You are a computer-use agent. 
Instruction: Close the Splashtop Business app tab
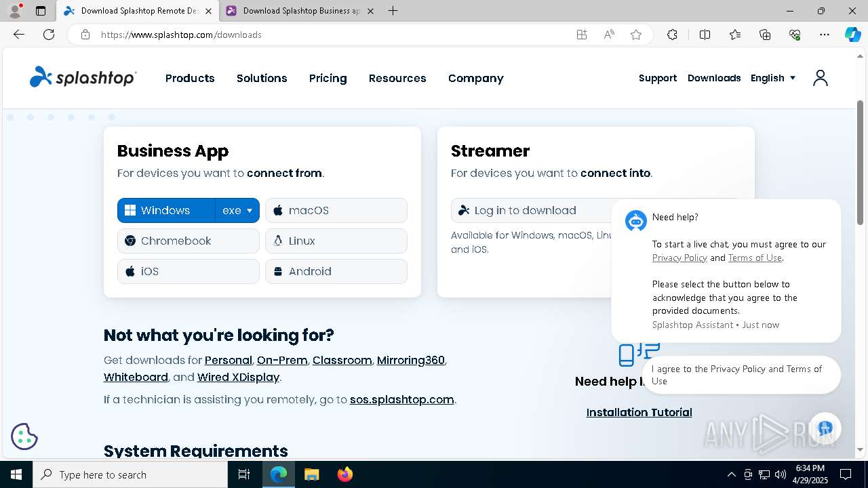click(370, 11)
